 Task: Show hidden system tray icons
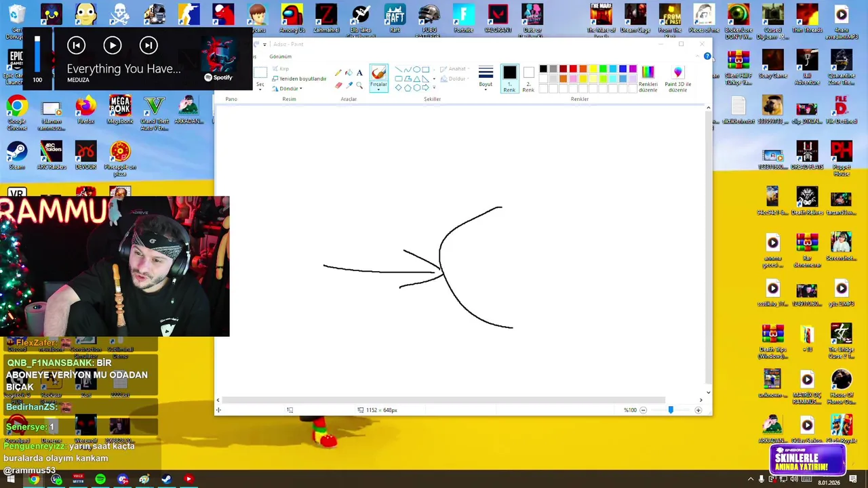(751, 480)
